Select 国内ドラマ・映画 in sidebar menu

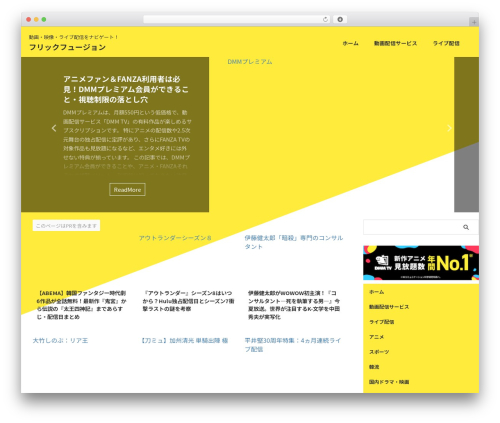pyautogui.click(x=389, y=382)
